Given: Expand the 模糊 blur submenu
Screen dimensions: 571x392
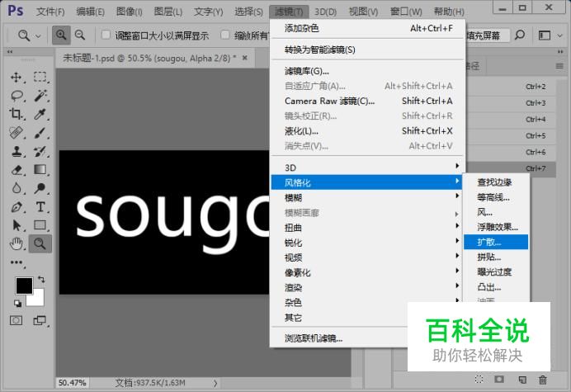Looking at the screenshot, I should (366, 197).
